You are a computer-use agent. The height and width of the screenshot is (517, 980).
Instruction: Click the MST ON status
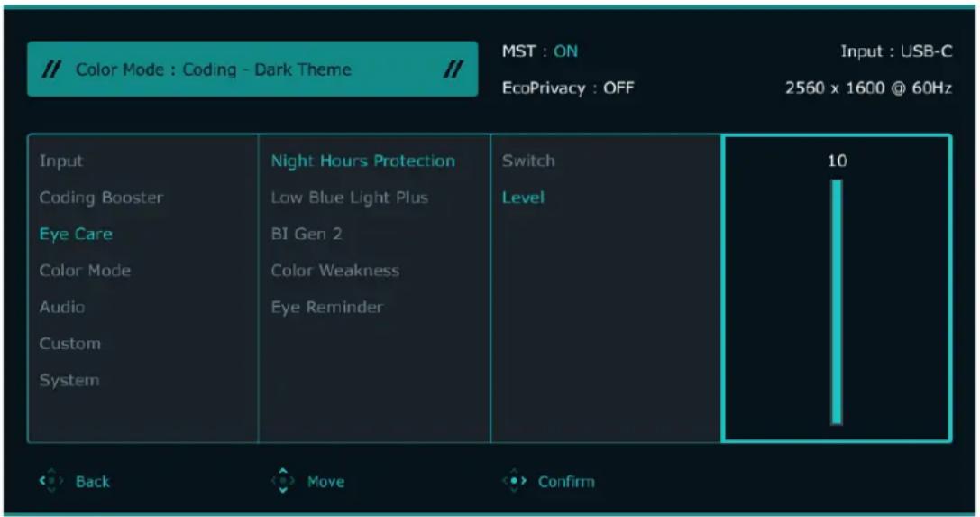[540, 51]
